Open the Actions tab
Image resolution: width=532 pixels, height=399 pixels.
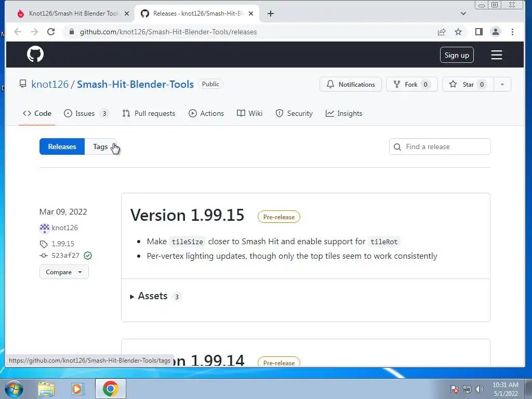tap(206, 113)
